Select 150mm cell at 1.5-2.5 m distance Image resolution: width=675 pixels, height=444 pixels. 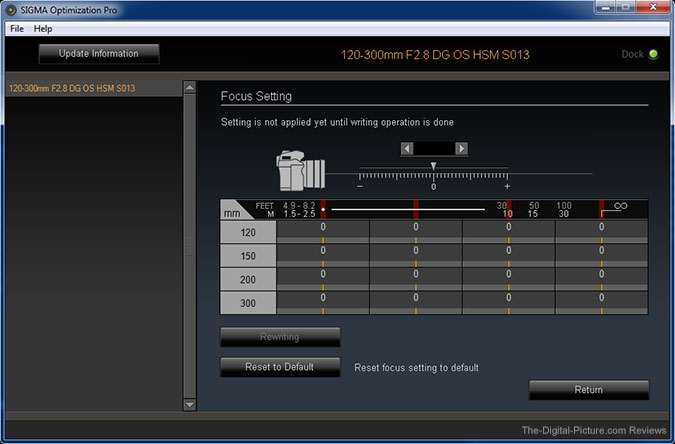[x=323, y=256]
